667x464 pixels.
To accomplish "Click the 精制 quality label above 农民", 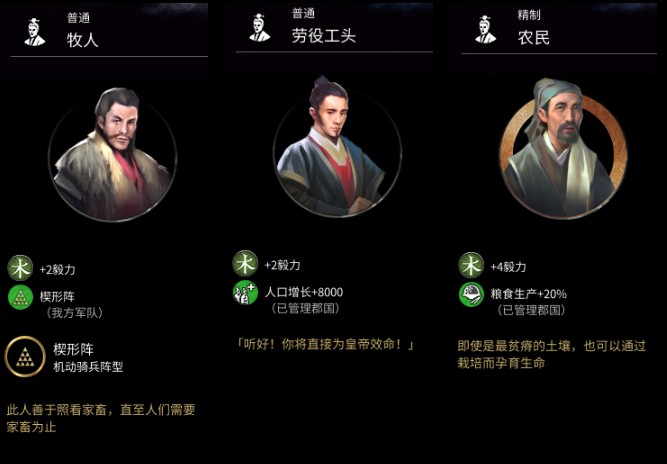I will point(529,15).
